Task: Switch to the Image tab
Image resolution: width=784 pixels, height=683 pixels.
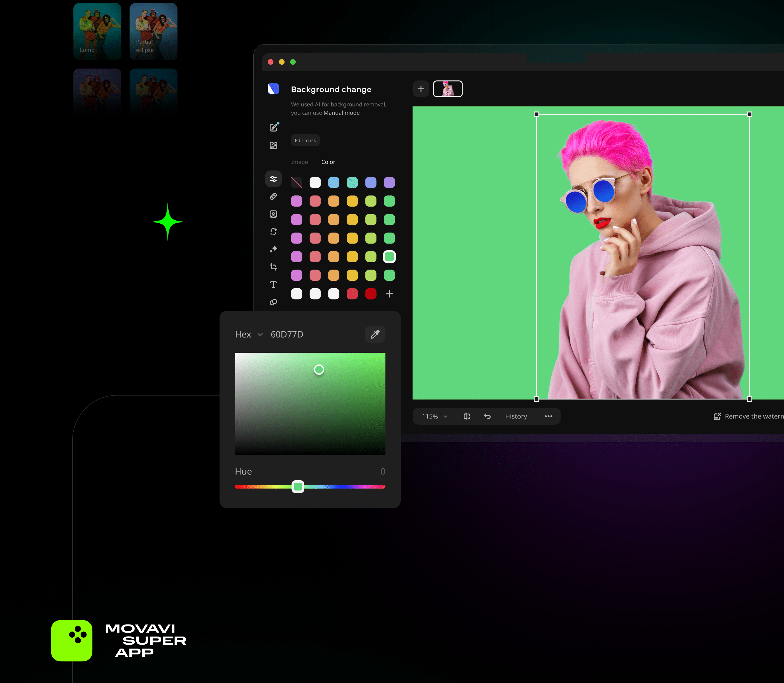Action: pyautogui.click(x=299, y=162)
